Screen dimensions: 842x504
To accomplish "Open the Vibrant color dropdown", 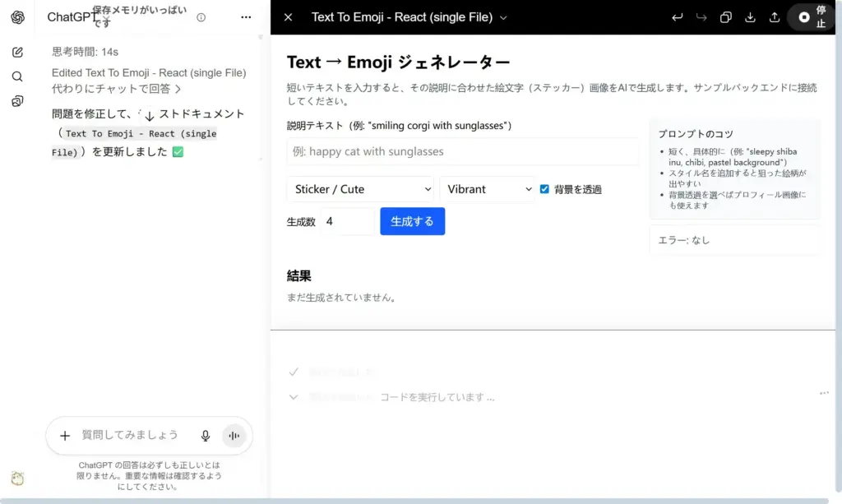I will click(487, 189).
